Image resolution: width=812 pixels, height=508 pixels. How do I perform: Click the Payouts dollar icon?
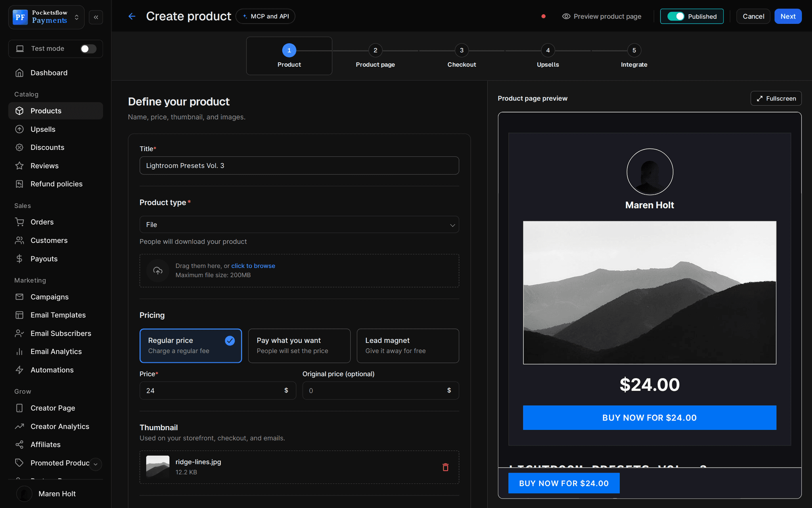[x=19, y=259]
